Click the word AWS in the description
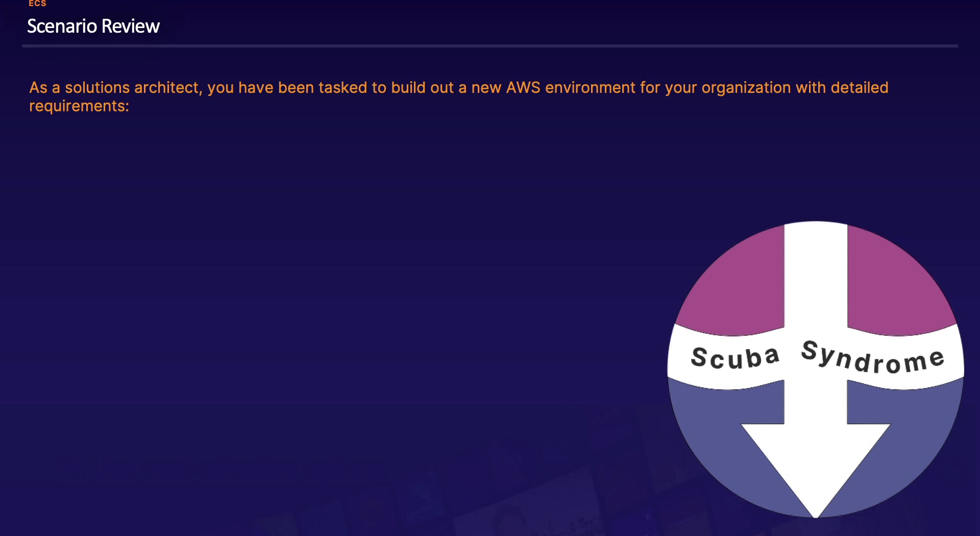 click(x=523, y=88)
